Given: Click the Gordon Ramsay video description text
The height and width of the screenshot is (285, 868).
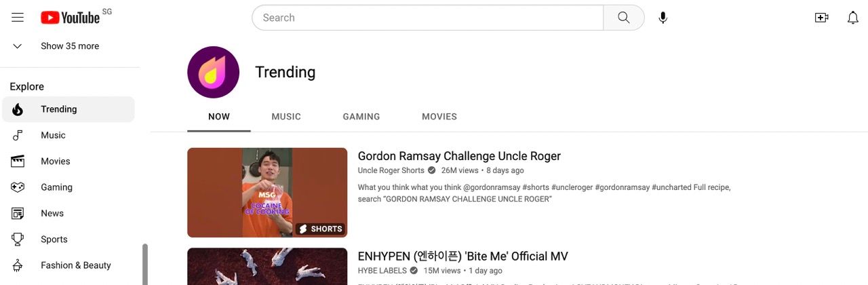Looking at the screenshot, I should pyautogui.click(x=545, y=193).
